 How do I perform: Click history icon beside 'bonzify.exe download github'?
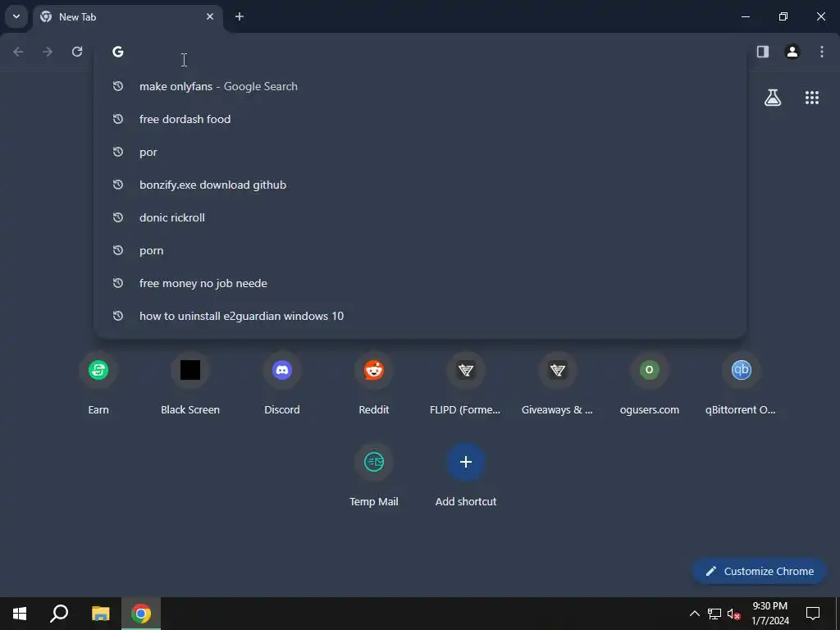(118, 185)
